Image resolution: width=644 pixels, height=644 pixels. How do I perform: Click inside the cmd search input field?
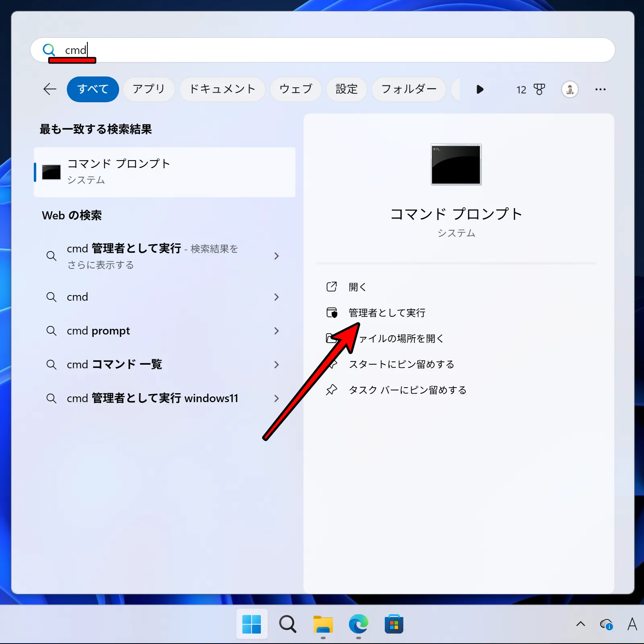coord(161,50)
